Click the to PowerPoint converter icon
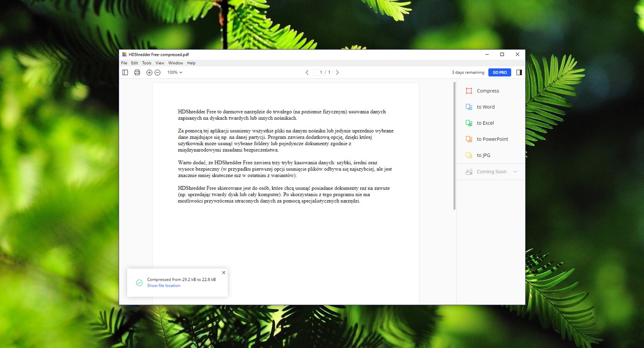This screenshot has height=348, width=644. [469, 139]
